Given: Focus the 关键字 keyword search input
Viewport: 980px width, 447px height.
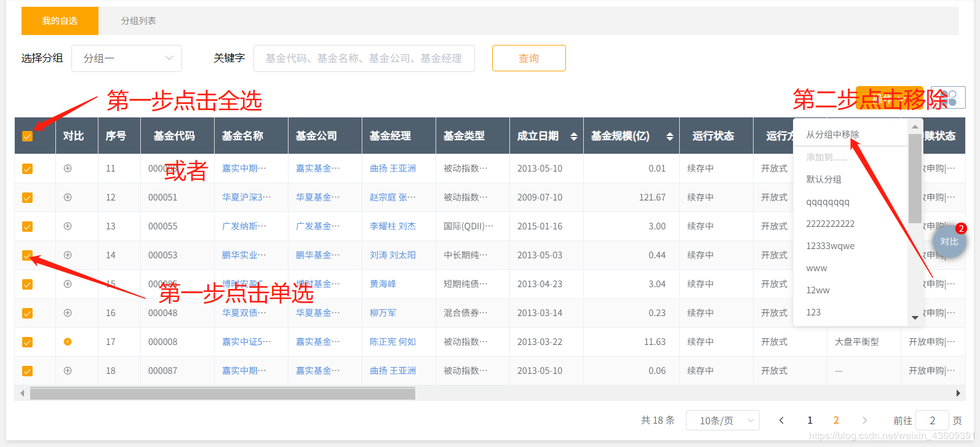Looking at the screenshot, I should [x=364, y=58].
